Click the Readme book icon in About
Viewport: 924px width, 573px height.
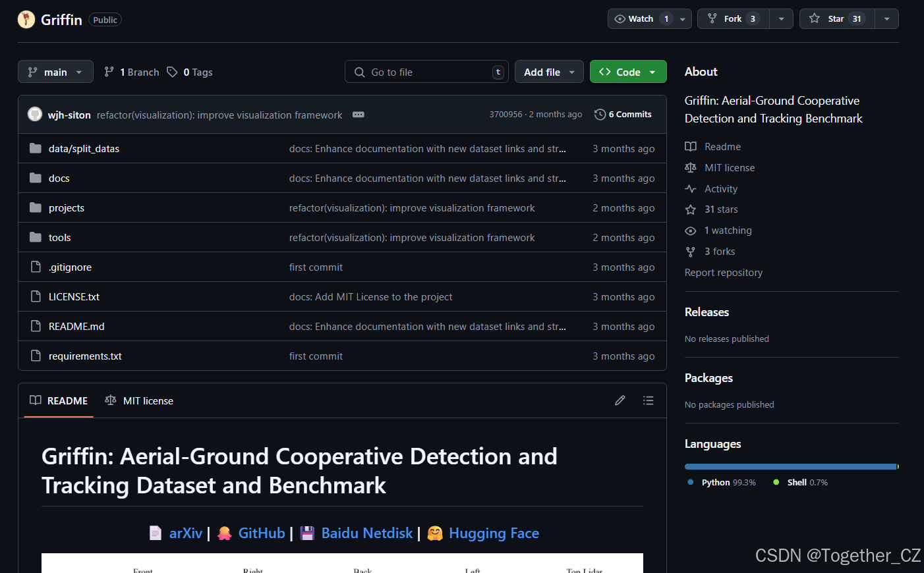click(x=690, y=146)
